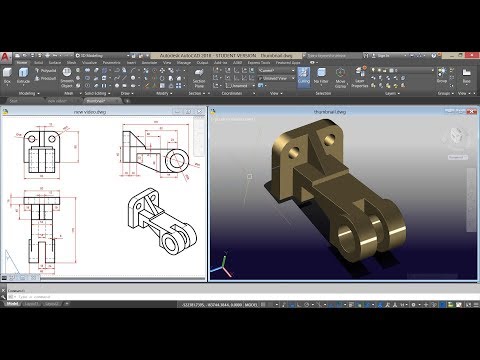Screen dimensions: 480x360
Task: Open the Surface ribbon tab
Action: 55,63
